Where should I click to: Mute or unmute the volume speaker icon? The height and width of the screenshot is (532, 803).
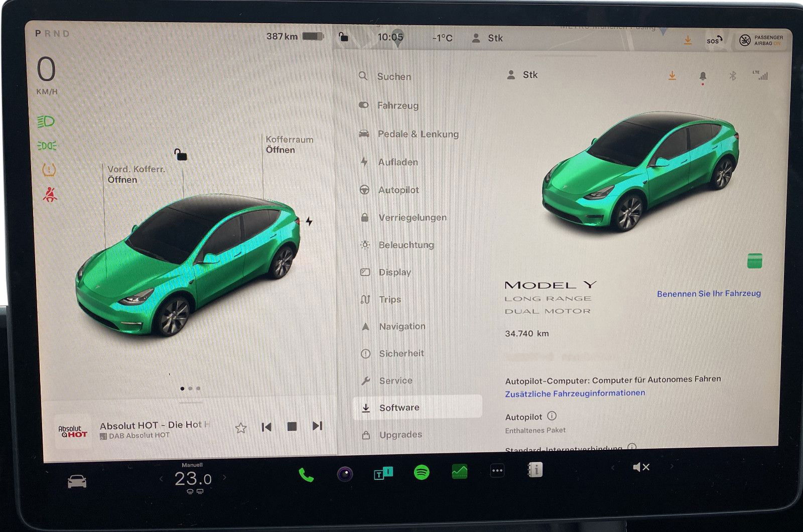[x=641, y=467]
